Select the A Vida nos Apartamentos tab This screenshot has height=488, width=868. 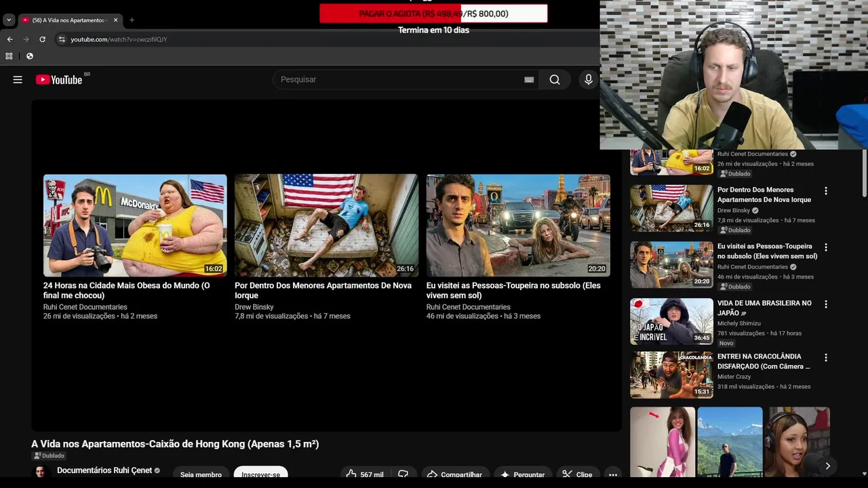pos(70,20)
